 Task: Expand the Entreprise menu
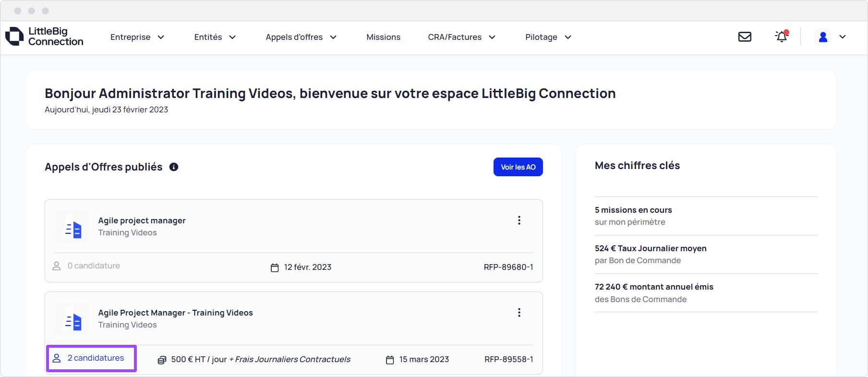pos(137,37)
